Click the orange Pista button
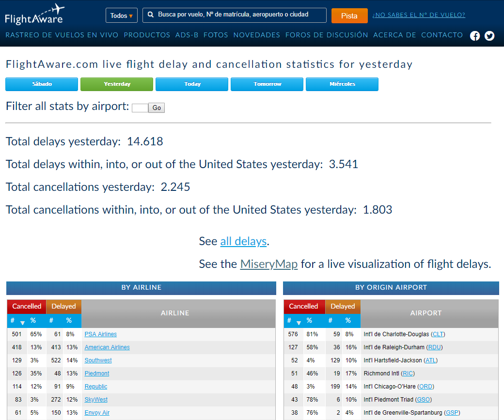This screenshot has width=504, height=420. (x=349, y=16)
